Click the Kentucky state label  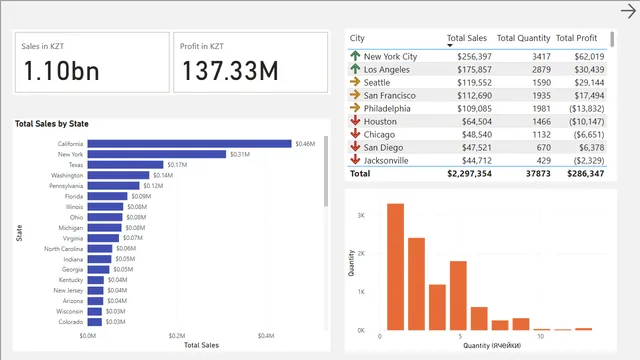(71, 280)
